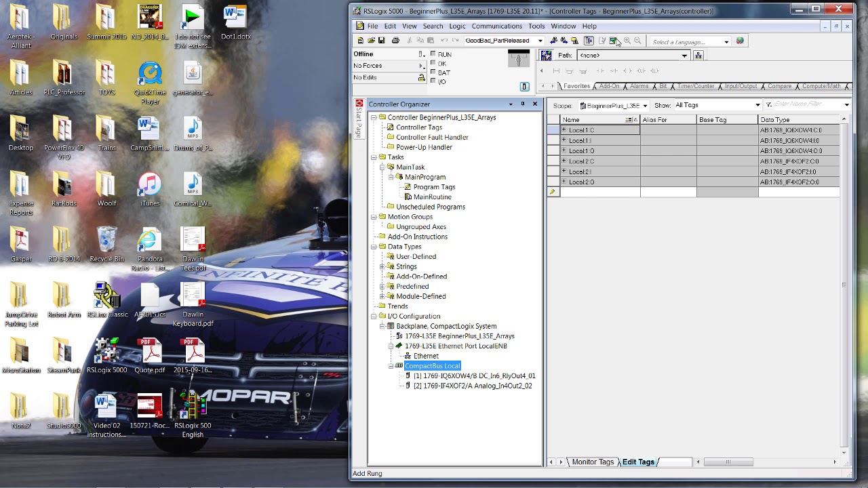Open the Tools menu
This screenshot has height=488, width=868.
(x=536, y=26)
